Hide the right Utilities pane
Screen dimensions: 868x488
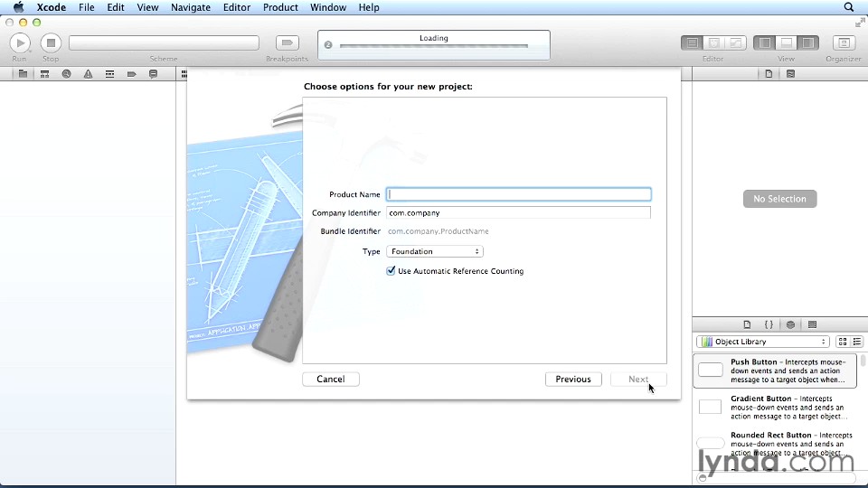[x=808, y=42]
